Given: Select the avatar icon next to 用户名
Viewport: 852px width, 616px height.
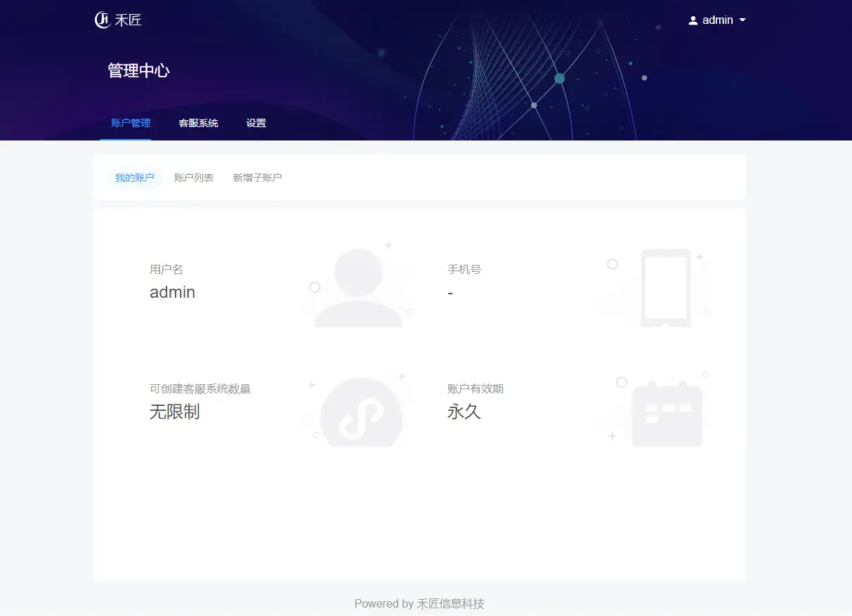Looking at the screenshot, I should point(358,284).
